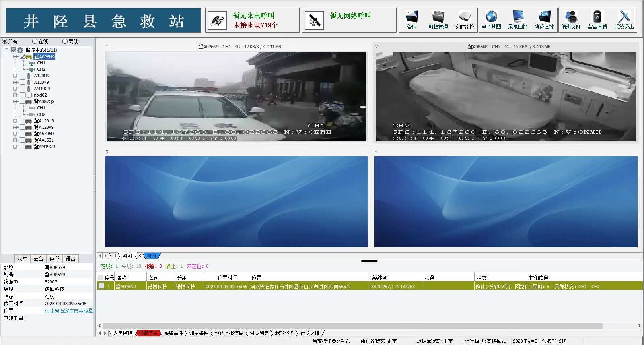644x345 pixels.
Task: Click the table horizontal scrollbar
Action: tap(352, 326)
